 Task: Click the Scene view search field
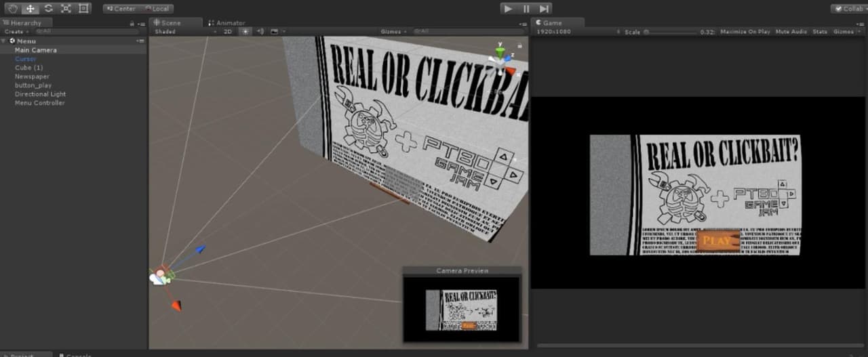(468, 31)
